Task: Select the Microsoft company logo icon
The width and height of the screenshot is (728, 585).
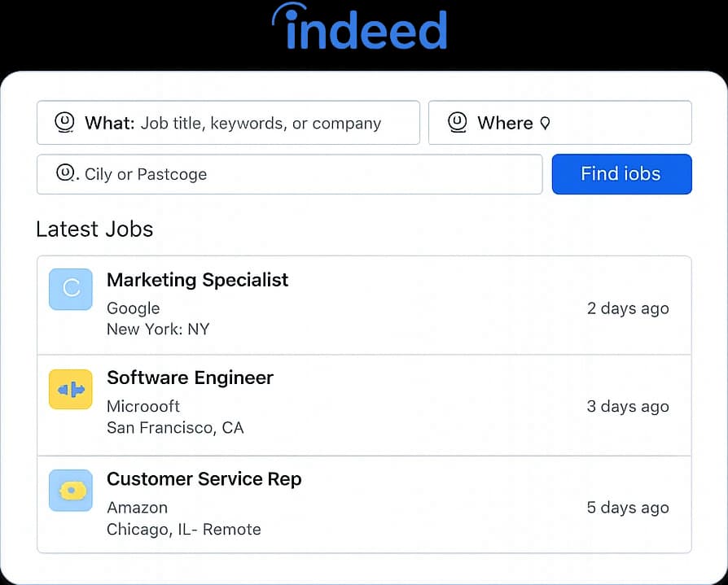Action: click(x=70, y=389)
